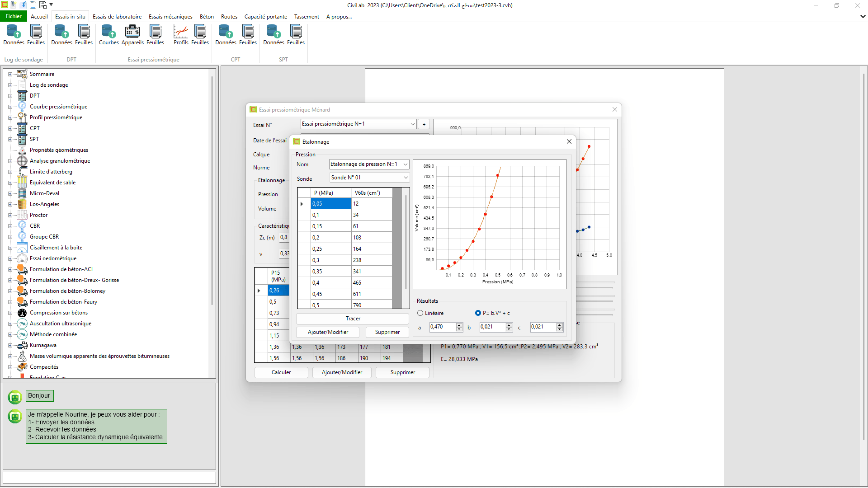Expand the DPT tree node
Viewport: 868px width, 488px height.
10,96
